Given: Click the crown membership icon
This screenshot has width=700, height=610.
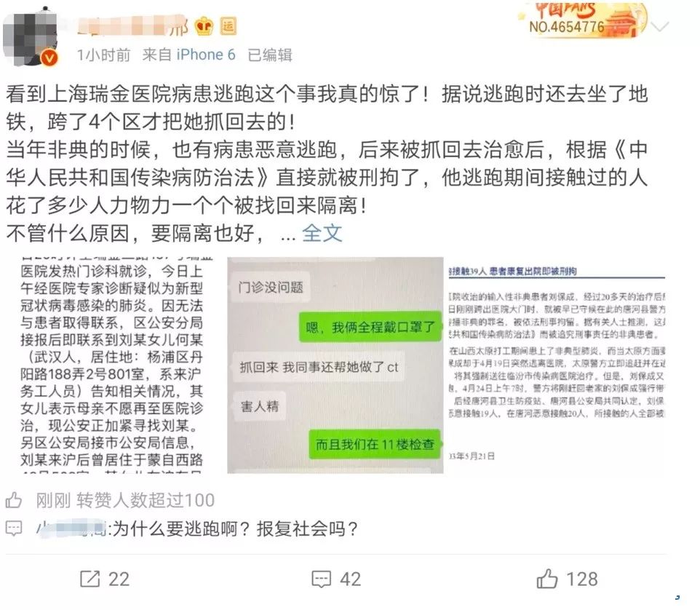Looking at the screenshot, I should point(204,26).
